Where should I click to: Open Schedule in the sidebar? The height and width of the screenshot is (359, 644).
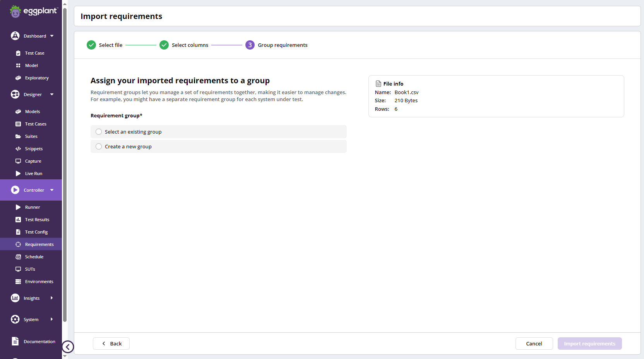(x=34, y=257)
